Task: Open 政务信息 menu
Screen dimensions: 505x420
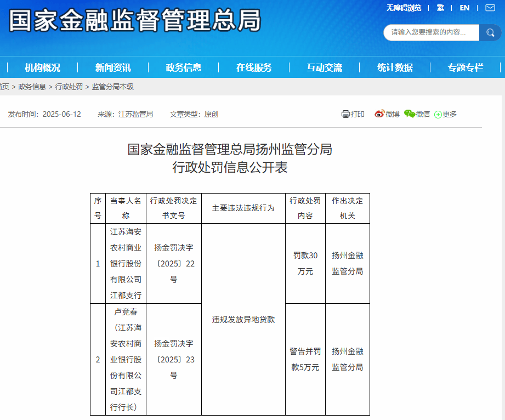Action: click(184, 67)
